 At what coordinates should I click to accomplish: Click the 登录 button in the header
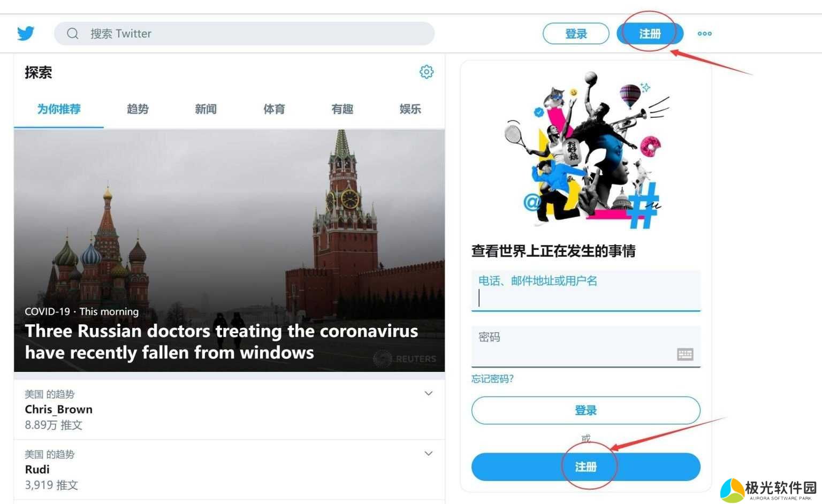(576, 34)
